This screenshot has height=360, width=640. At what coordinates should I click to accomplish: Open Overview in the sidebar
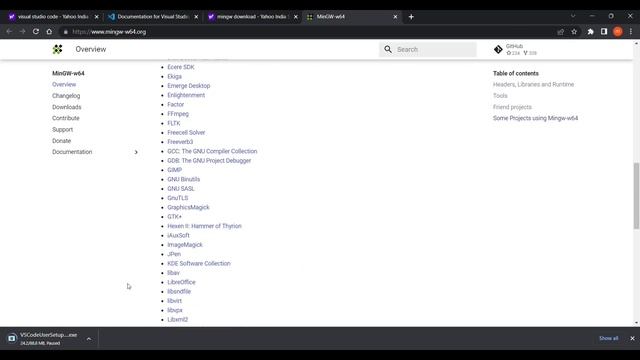tap(64, 84)
